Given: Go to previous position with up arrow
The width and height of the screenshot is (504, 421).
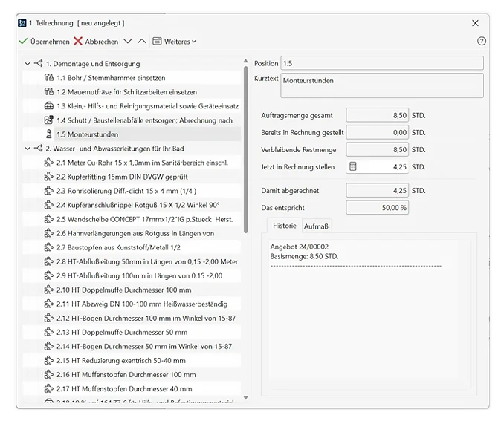Looking at the screenshot, I should click(x=142, y=41).
